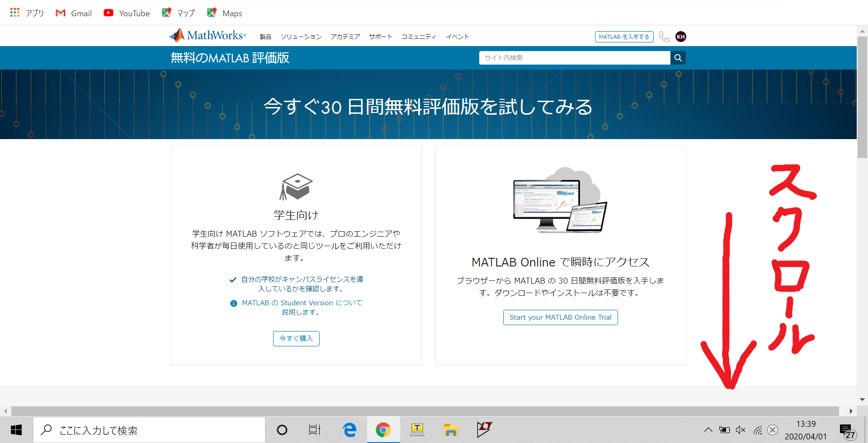
Task: Click the 今すぐ購入 button
Action: [x=296, y=338]
